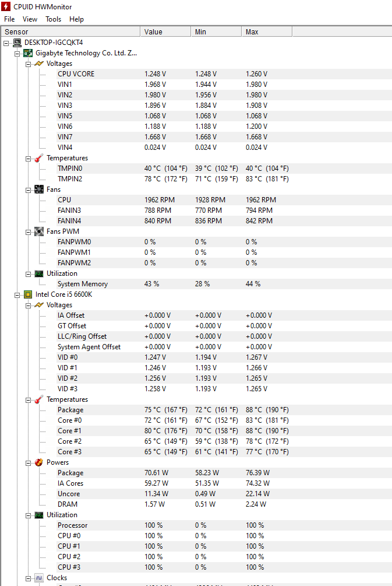
Task: Collapse the Gigabyte Technology tree node
Action: 17,53
